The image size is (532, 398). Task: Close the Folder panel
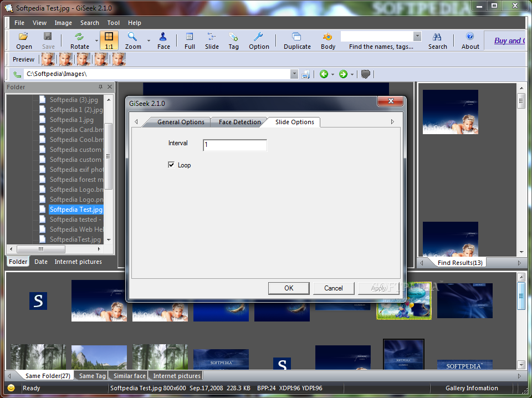(110, 87)
